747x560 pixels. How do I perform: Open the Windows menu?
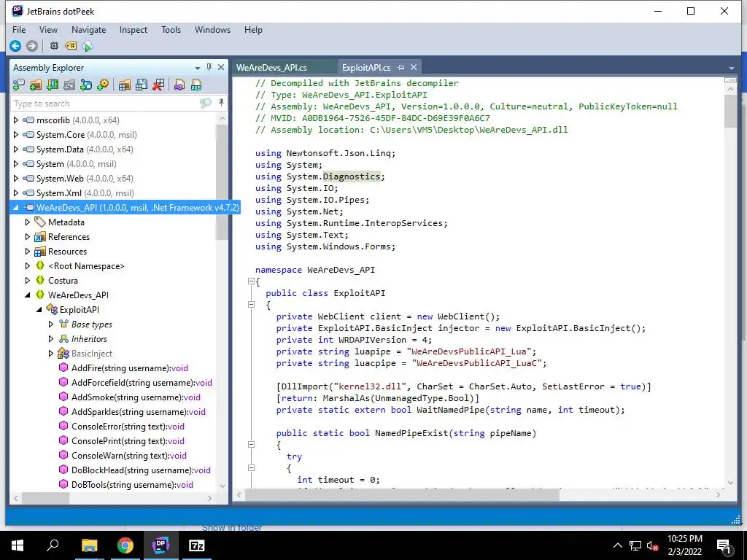(x=212, y=29)
